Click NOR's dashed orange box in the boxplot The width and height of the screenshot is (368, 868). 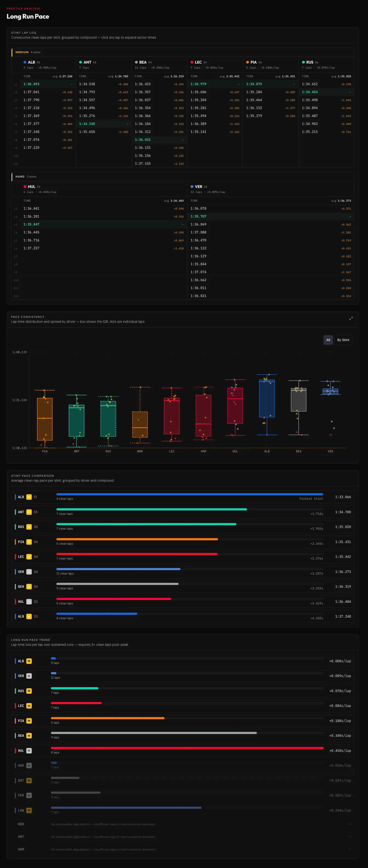point(140,425)
